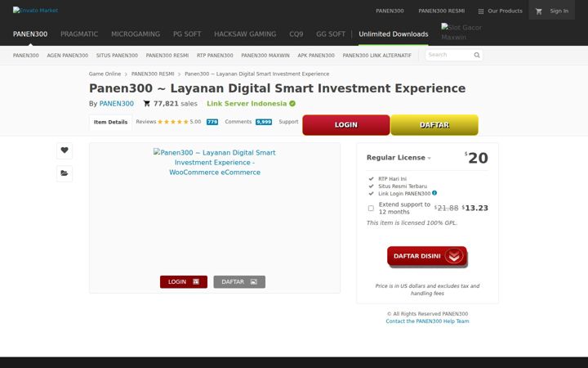Tick the Extend support to 12 months checkbox

click(x=371, y=208)
